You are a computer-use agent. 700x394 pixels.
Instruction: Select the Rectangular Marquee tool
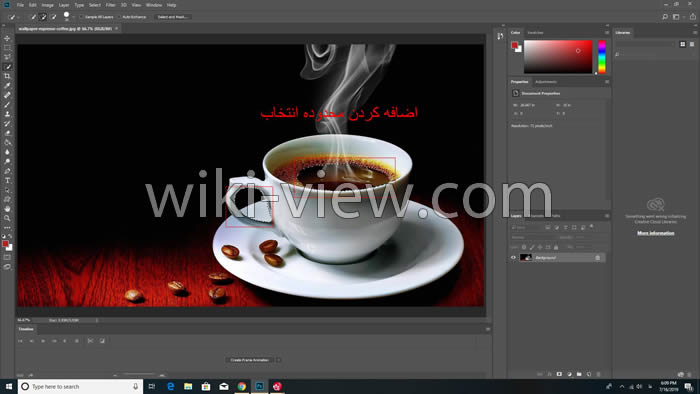7,48
